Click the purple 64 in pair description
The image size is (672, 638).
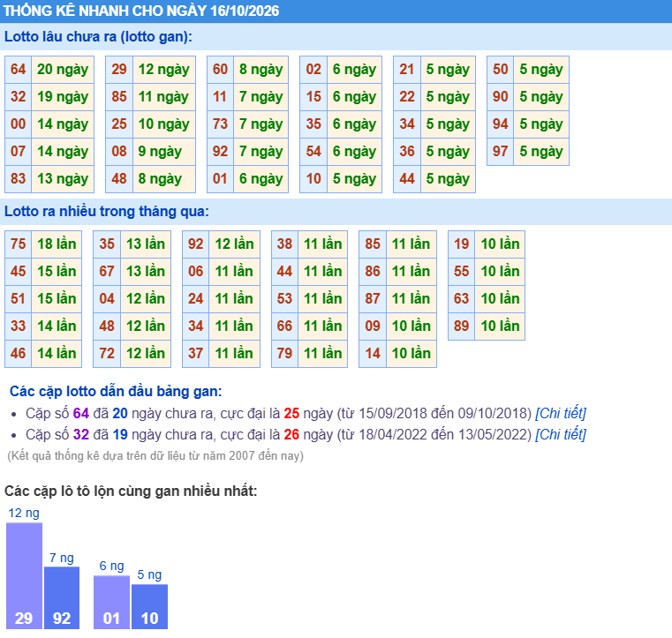click(x=81, y=413)
